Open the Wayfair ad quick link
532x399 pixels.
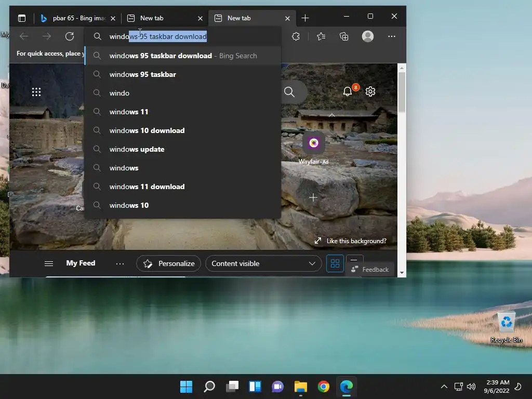(x=313, y=149)
